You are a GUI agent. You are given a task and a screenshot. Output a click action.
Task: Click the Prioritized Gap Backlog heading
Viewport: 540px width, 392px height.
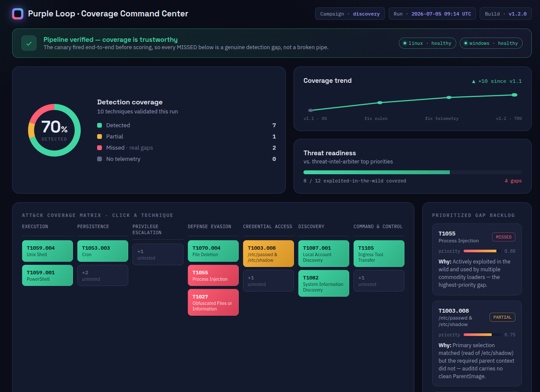(474, 215)
